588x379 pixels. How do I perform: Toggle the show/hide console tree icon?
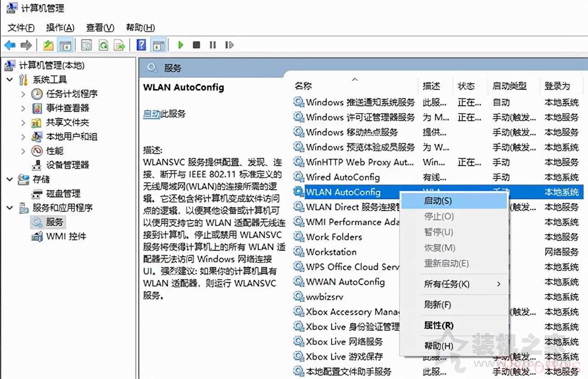[66, 45]
